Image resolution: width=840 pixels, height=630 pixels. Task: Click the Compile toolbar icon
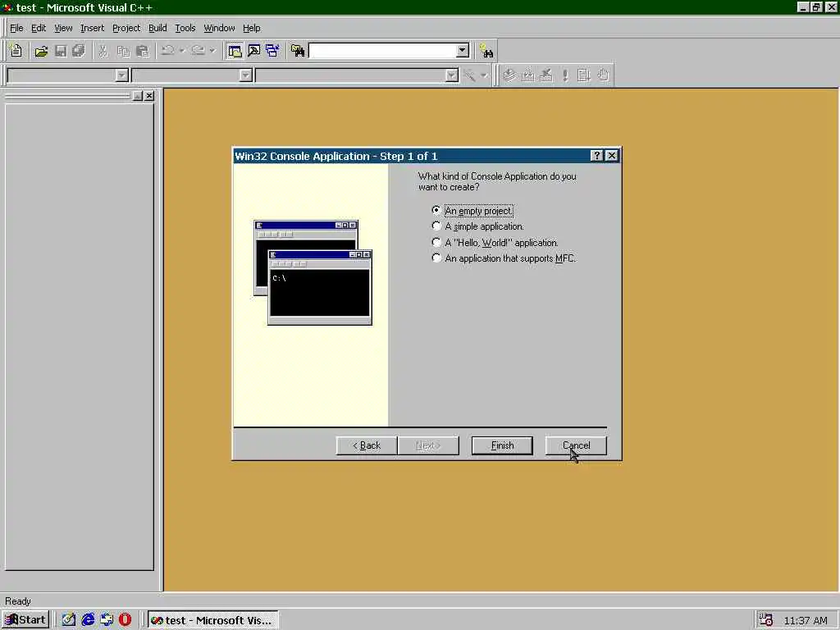point(509,75)
